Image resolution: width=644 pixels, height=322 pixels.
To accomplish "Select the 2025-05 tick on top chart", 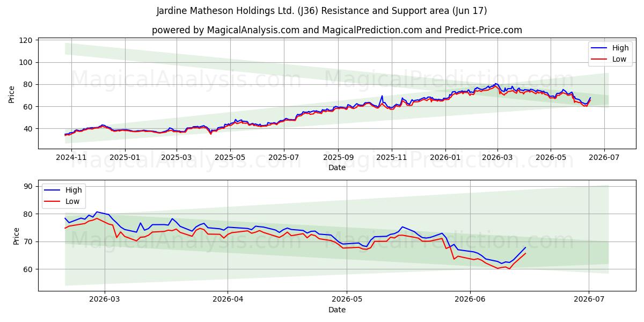I will (230, 158).
